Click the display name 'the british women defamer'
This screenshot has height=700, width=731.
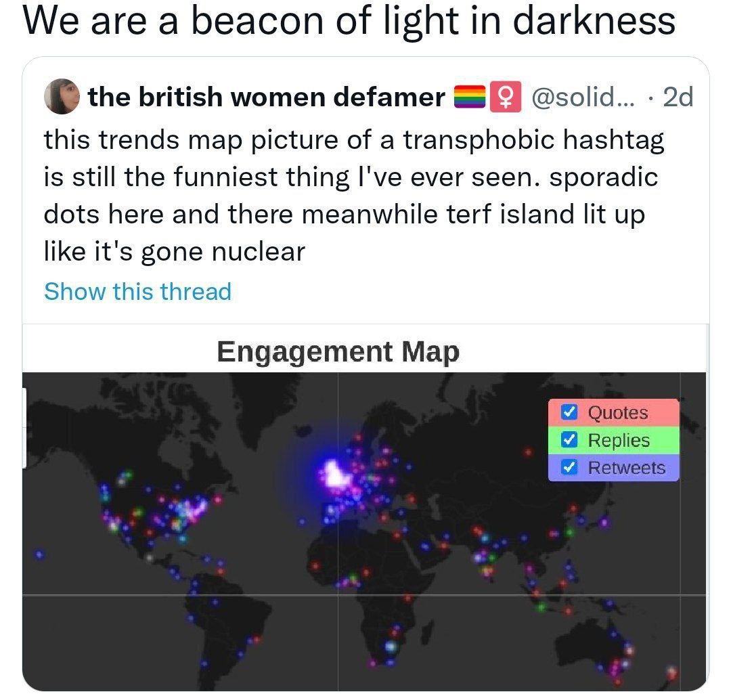[266, 97]
